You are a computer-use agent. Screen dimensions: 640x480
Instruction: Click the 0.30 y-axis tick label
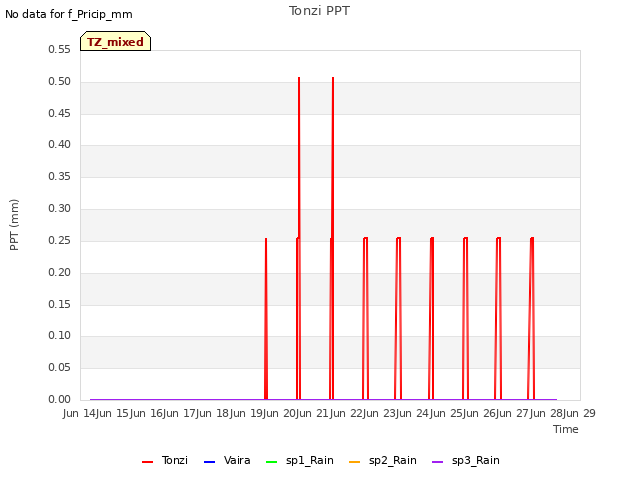tap(60, 208)
